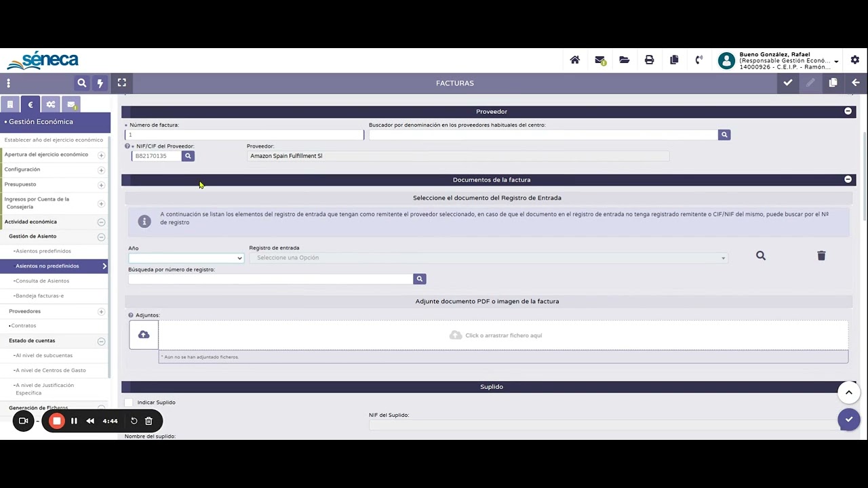
Task: Click the Número de factura input field
Action: tap(244, 135)
